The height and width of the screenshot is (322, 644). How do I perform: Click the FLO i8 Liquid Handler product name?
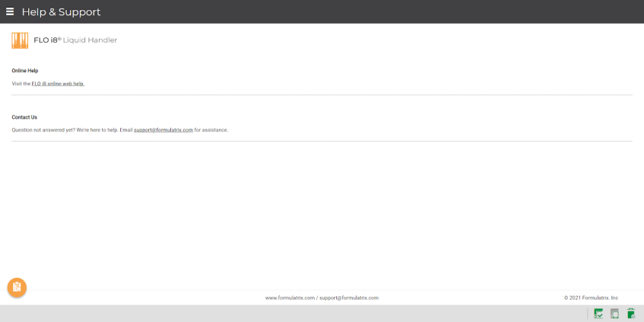(75, 40)
